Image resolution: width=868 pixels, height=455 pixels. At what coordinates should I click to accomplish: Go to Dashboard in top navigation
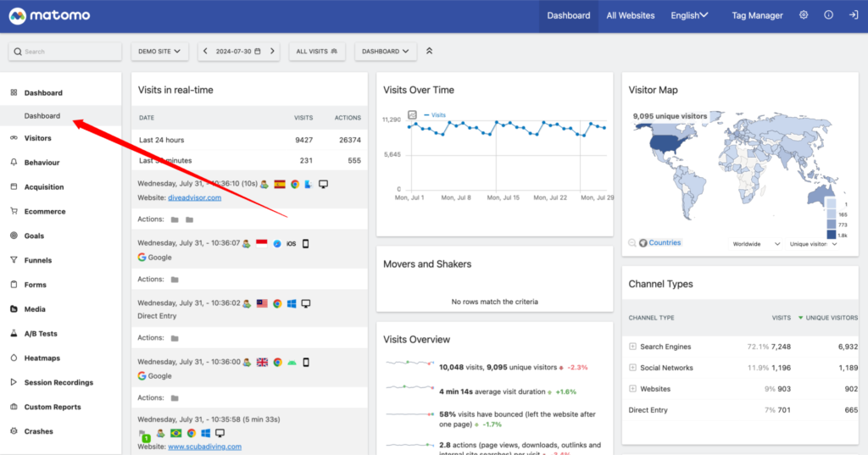[x=569, y=15]
